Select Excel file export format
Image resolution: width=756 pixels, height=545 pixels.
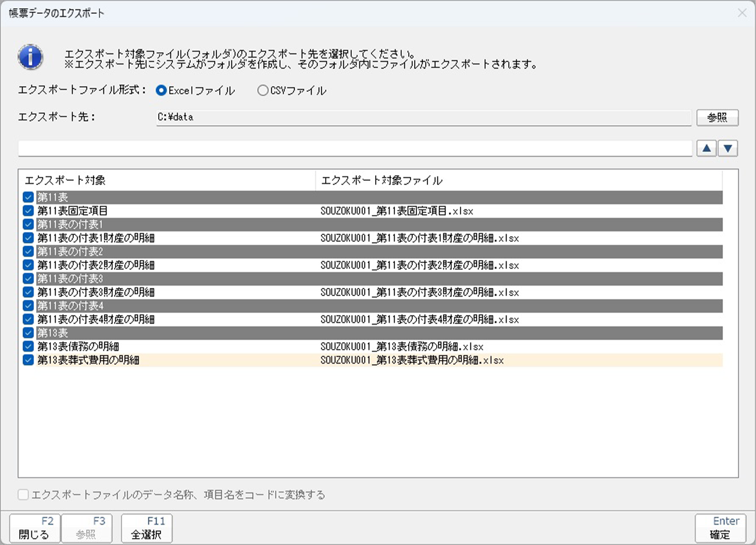pyautogui.click(x=162, y=91)
